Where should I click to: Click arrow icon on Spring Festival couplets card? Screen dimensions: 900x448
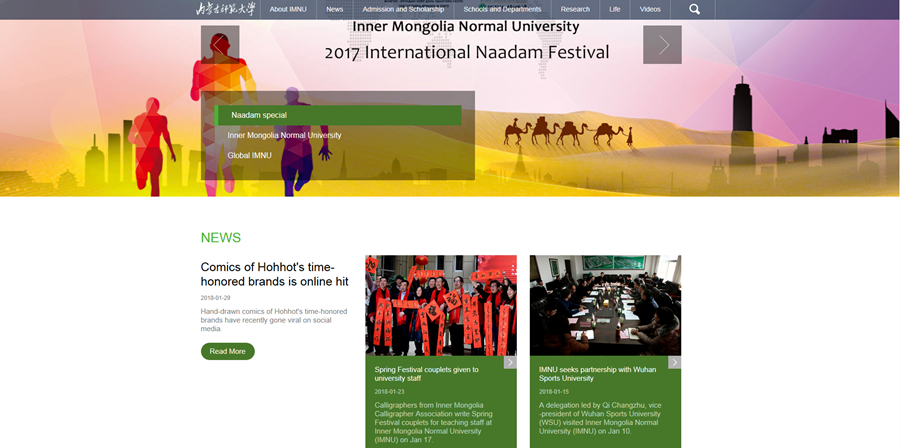click(x=510, y=363)
